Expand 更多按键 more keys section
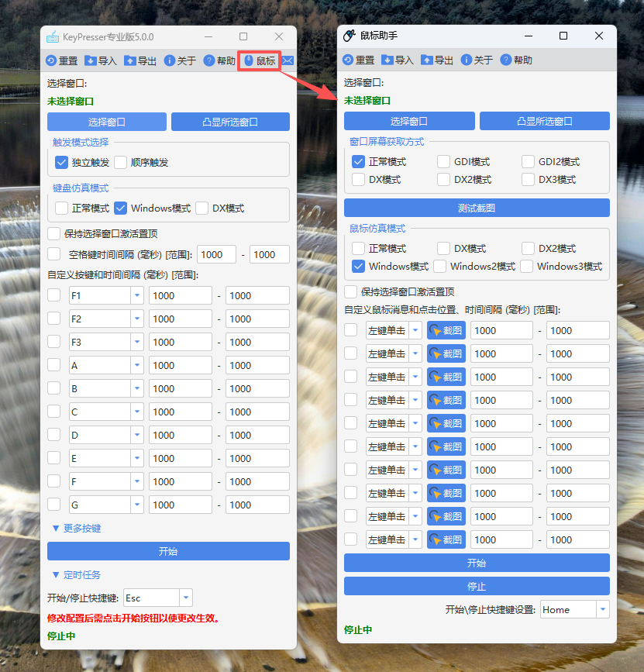The height and width of the screenshot is (672, 644). point(76,528)
